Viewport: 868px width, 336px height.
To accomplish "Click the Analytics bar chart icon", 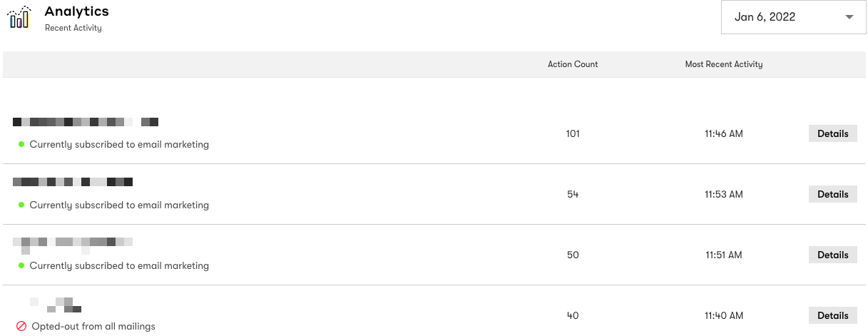I will point(19,17).
